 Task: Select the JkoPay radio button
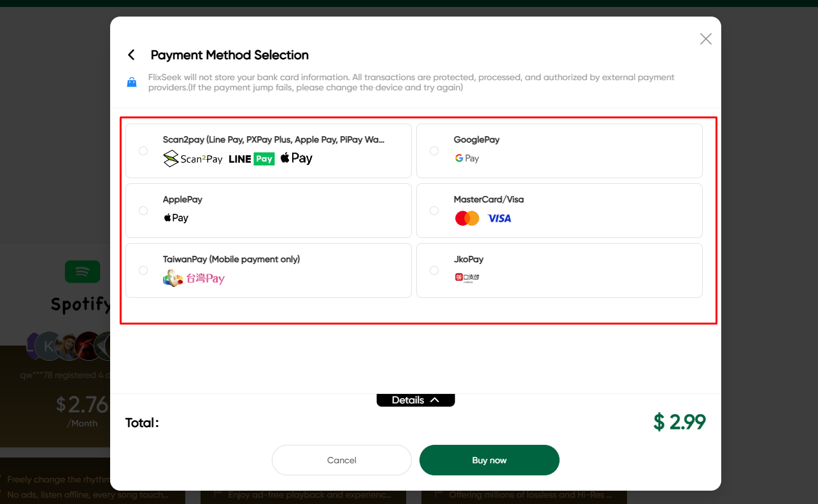click(434, 270)
